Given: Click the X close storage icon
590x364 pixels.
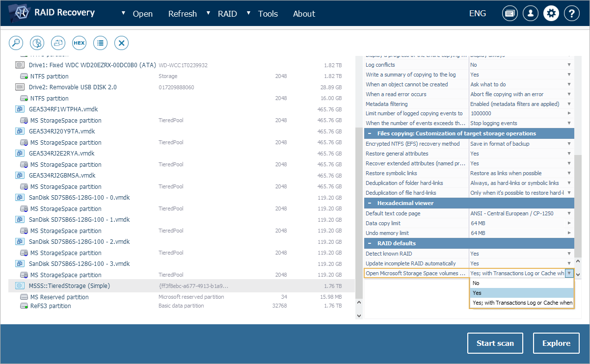Looking at the screenshot, I should click(x=122, y=43).
